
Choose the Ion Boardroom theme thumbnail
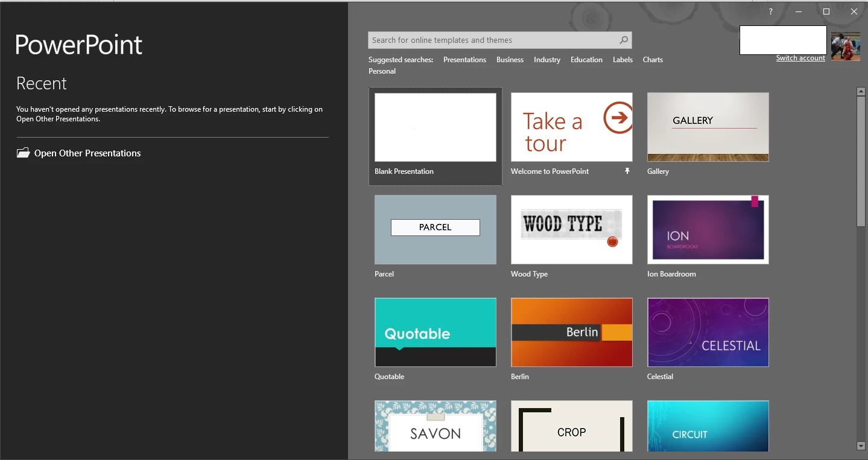coord(708,229)
